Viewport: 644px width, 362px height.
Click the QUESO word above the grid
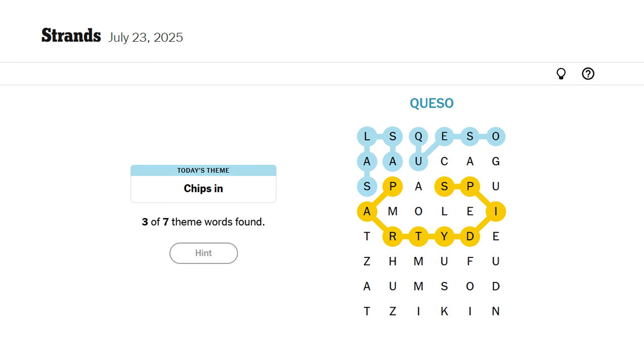click(432, 104)
